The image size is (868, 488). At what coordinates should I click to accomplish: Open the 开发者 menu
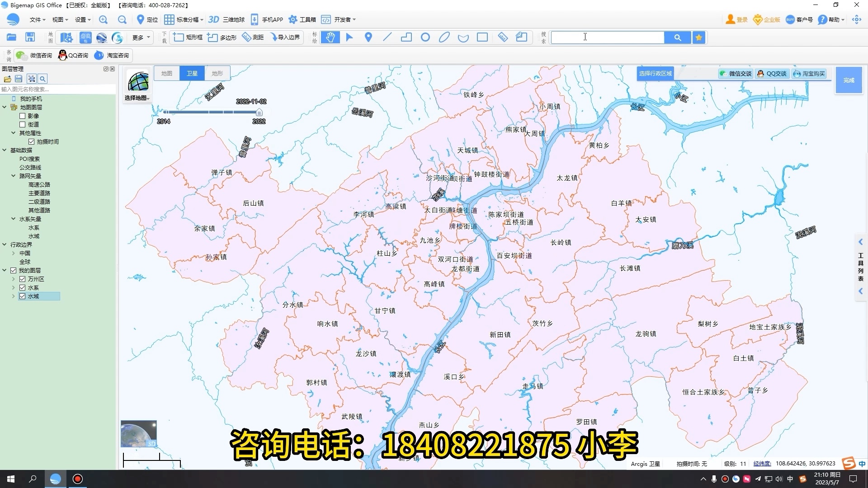339,19
